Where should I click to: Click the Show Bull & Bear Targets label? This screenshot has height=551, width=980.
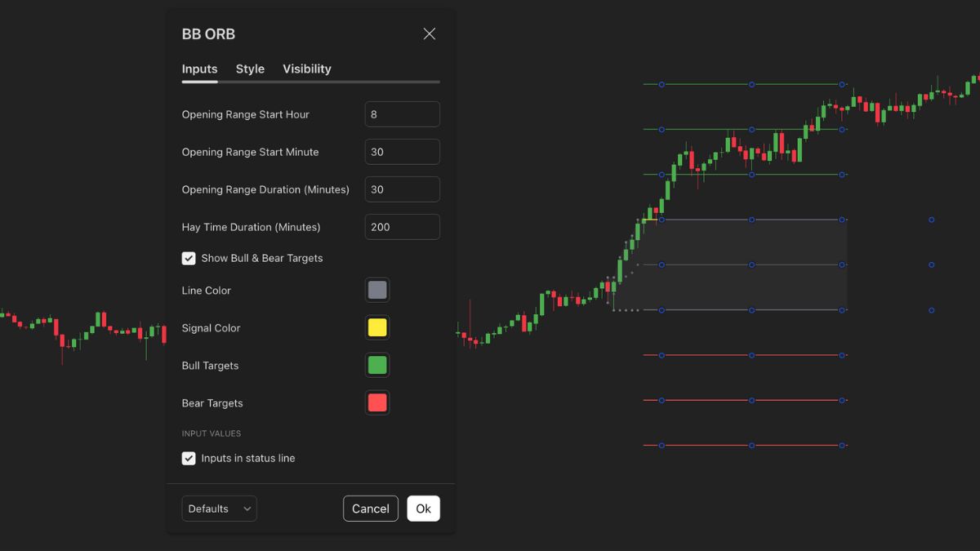[262, 258]
